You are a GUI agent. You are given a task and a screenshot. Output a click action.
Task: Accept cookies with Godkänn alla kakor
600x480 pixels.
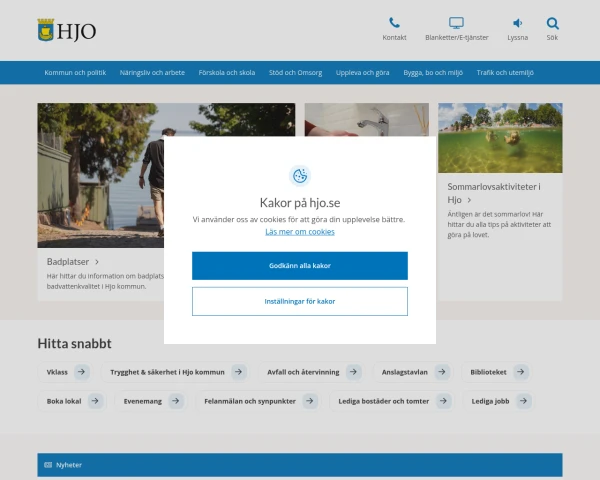click(x=300, y=266)
